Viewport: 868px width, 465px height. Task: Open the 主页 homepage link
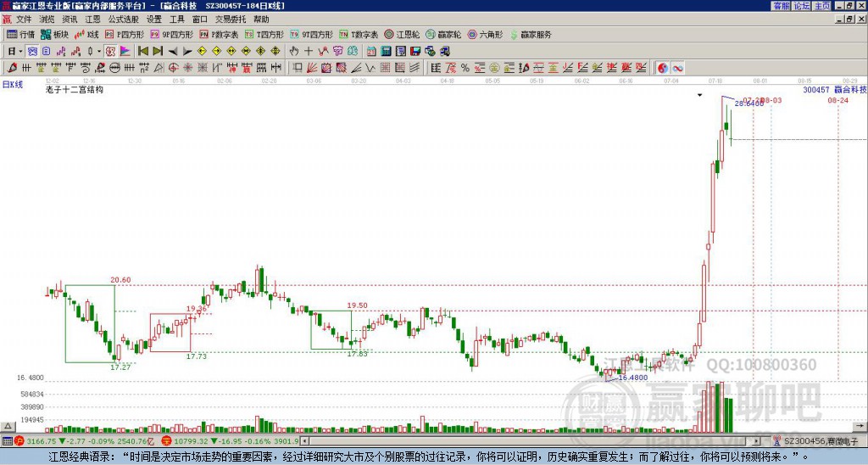coord(822,6)
